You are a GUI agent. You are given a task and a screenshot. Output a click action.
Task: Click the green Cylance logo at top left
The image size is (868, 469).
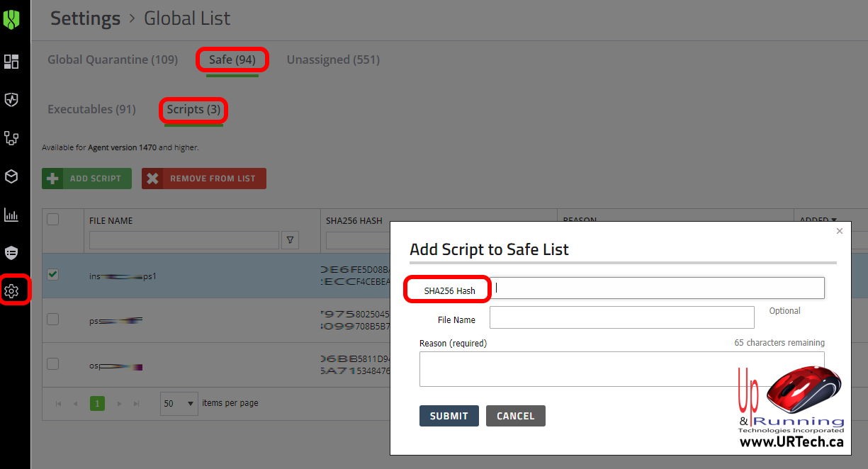coord(11,19)
